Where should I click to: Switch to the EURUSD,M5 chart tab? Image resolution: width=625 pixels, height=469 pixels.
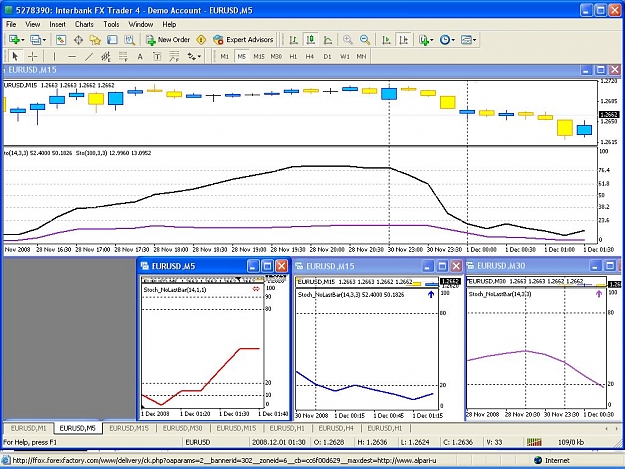(x=77, y=428)
